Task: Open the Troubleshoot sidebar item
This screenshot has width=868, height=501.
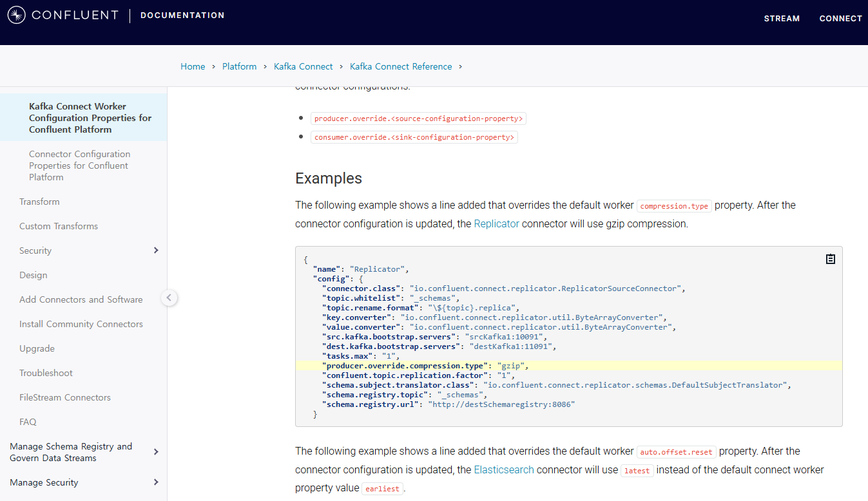Action: (46, 373)
